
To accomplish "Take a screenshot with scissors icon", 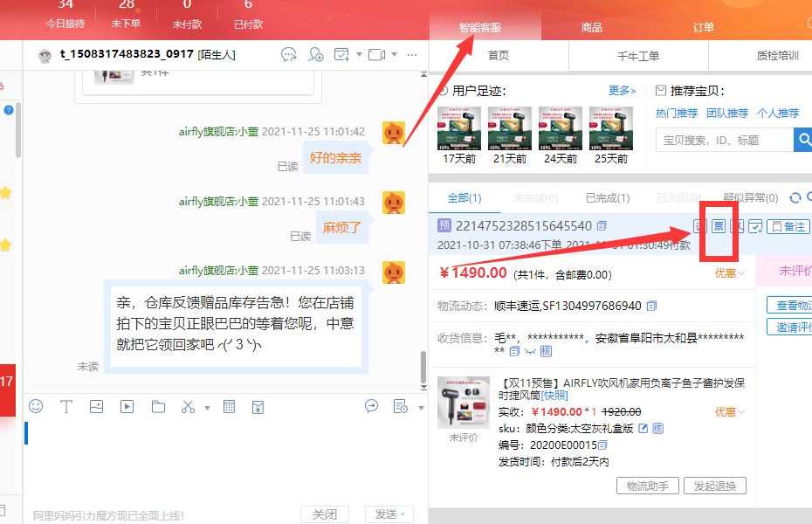I will tap(188, 407).
